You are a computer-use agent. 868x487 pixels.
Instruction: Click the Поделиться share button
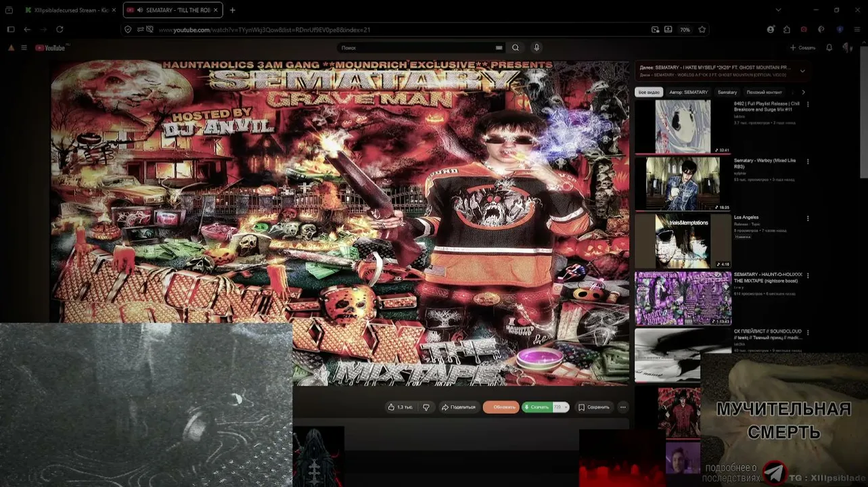[x=458, y=407]
